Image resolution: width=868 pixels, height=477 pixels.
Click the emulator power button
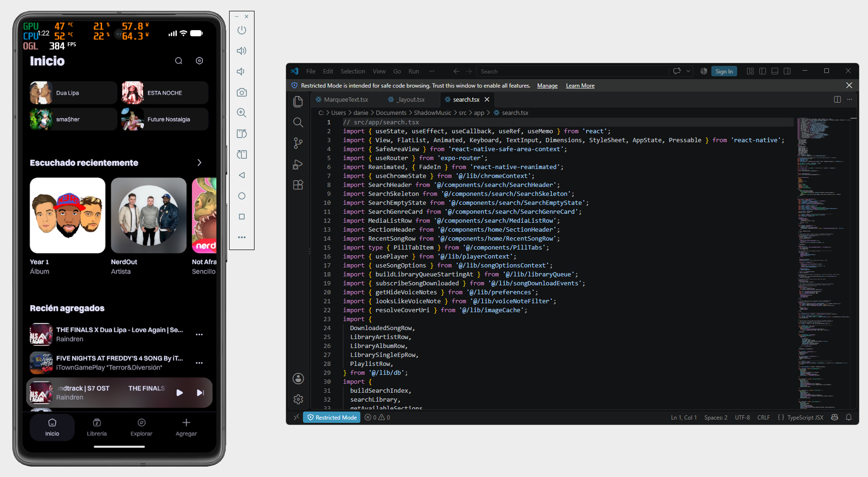pos(242,30)
